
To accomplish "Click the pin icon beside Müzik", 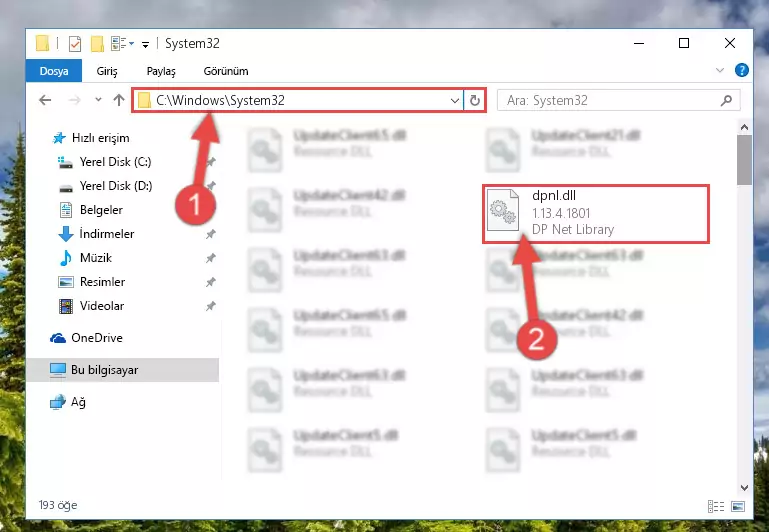I will (x=210, y=258).
